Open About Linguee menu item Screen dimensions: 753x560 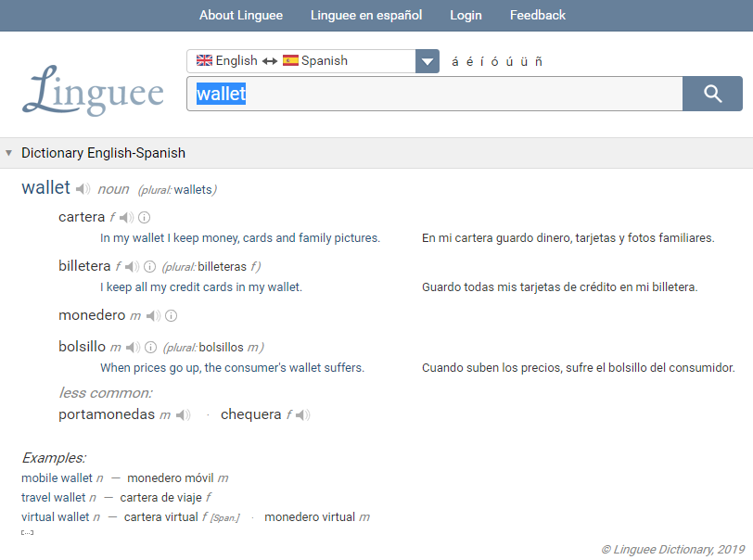(x=241, y=16)
